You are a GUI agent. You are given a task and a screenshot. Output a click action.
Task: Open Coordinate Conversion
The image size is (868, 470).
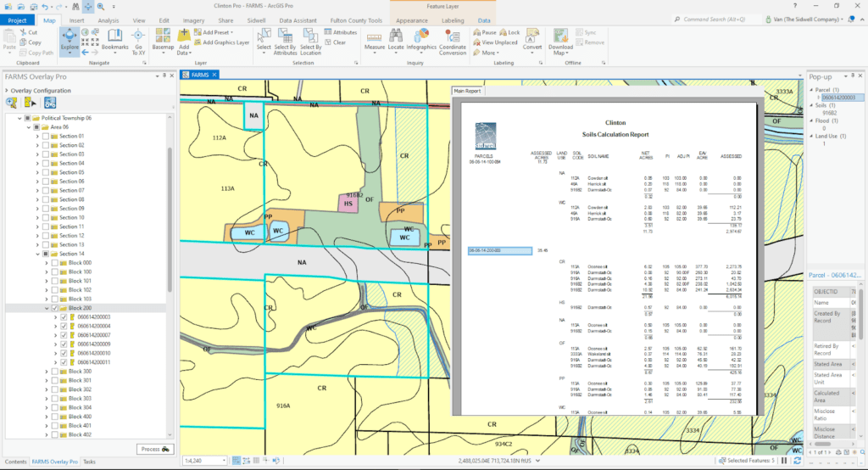coord(453,42)
